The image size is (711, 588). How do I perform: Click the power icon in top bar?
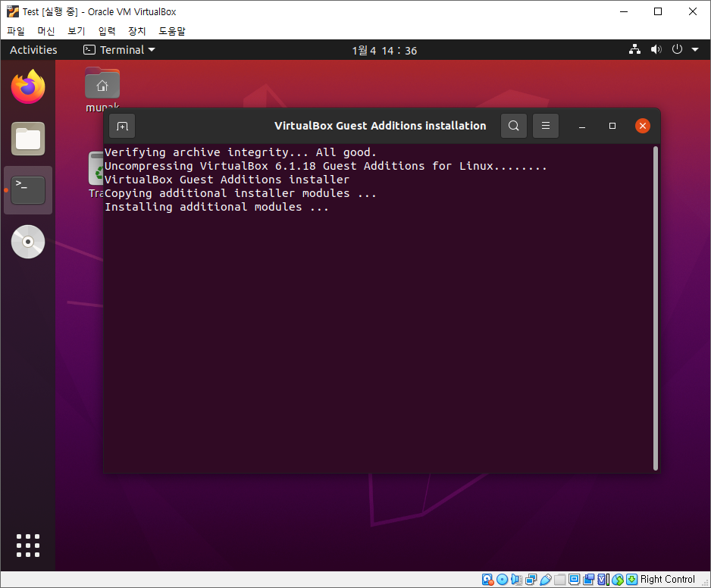coord(677,49)
